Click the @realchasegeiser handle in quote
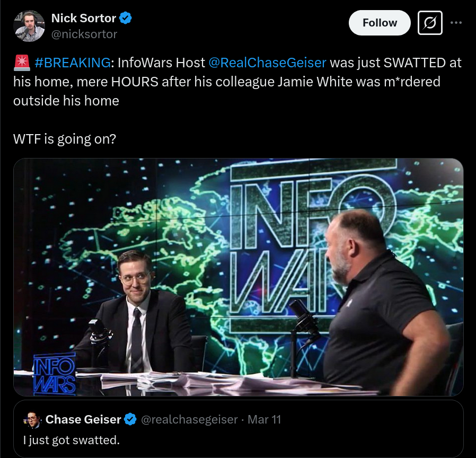 [x=189, y=419]
